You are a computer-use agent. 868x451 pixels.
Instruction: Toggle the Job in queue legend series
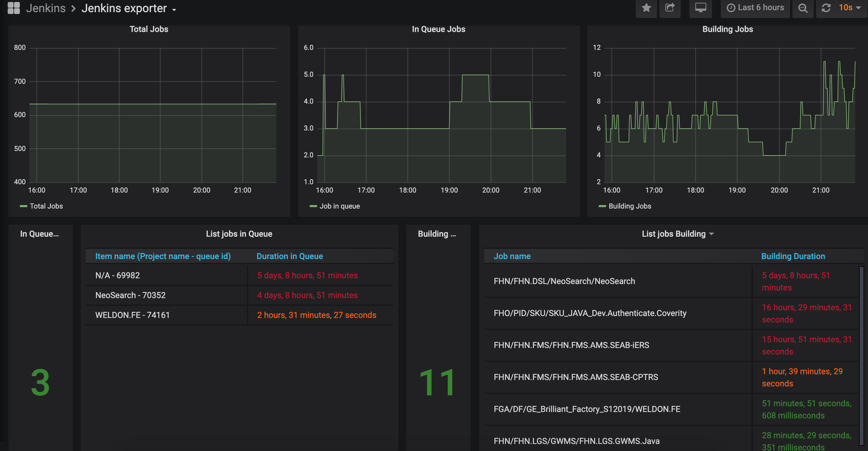339,206
